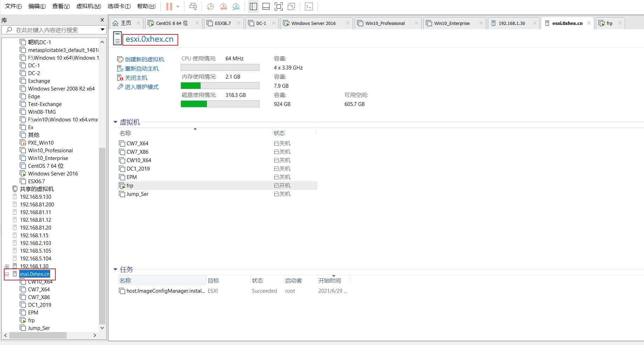This screenshot has width=644, height=345.
Task: Expand the 192.168.1.30 host entry
Action: click(x=7, y=266)
